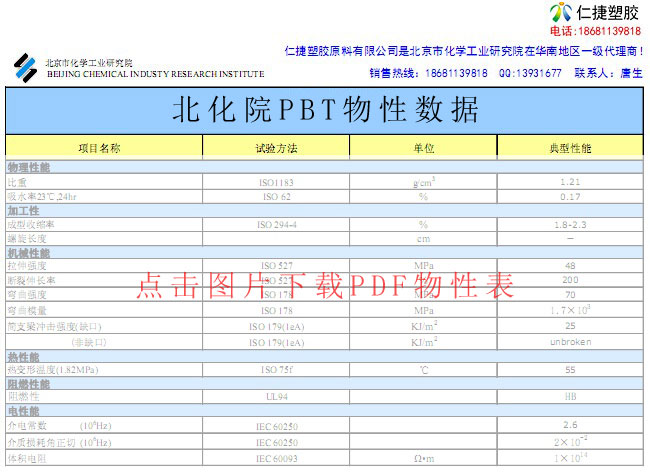The width and height of the screenshot is (650, 472).
Task: Click the 加工性 section heading
Action: tap(23, 211)
